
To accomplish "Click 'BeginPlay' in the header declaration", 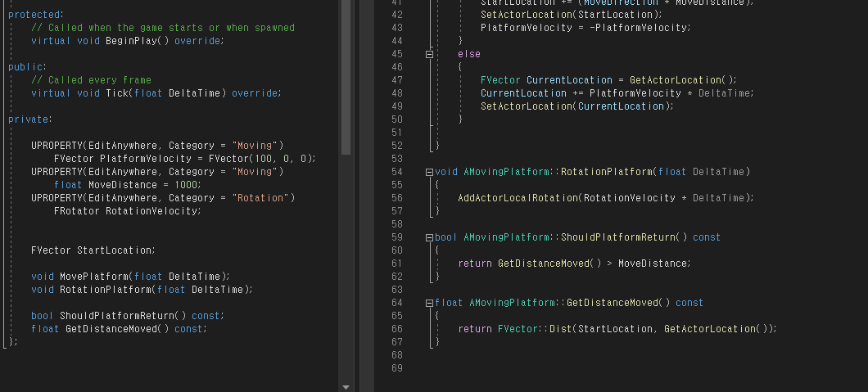I will pyautogui.click(x=131, y=41).
